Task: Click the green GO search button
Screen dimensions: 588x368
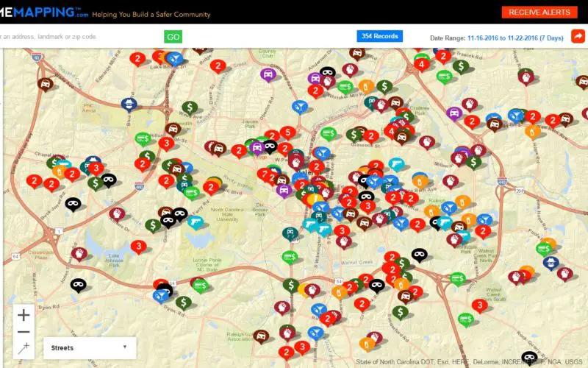Action: pyautogui.click(x=173, y=36)
